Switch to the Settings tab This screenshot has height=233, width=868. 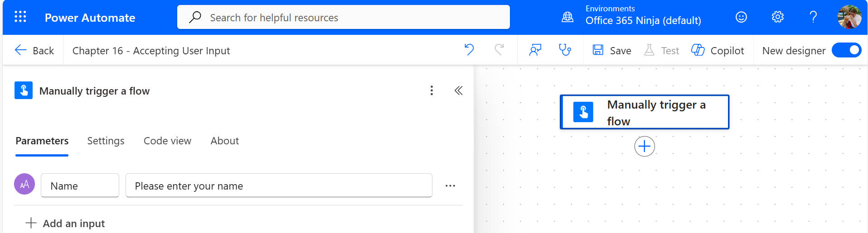coord(106,141)
